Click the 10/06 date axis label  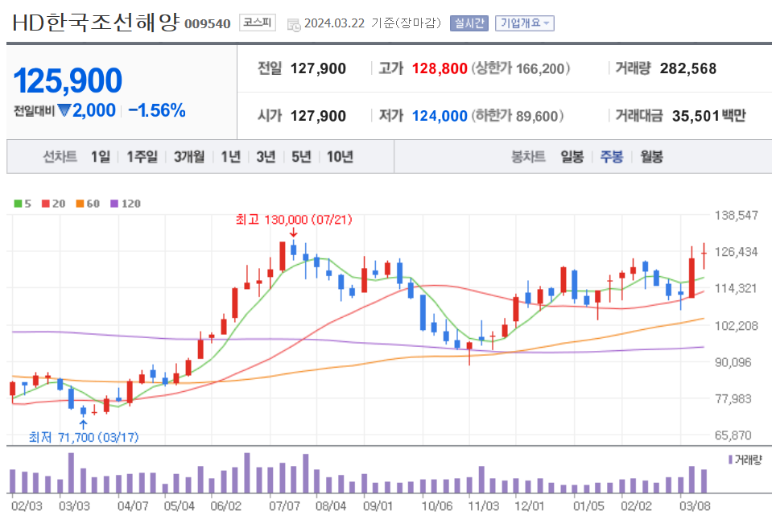[x=436, y=506]
